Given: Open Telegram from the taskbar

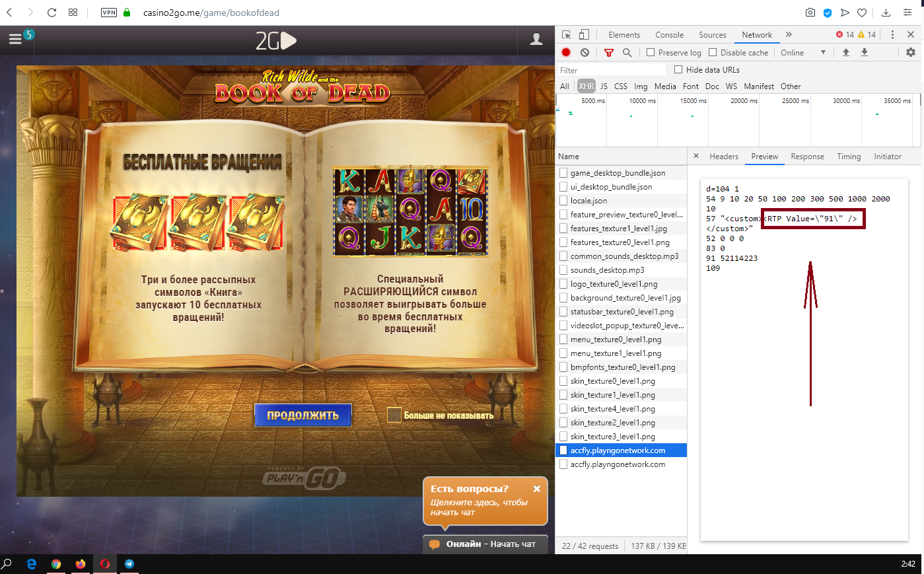Looking at the screenshot, I should pyautogui.click(x=129, y=564).
